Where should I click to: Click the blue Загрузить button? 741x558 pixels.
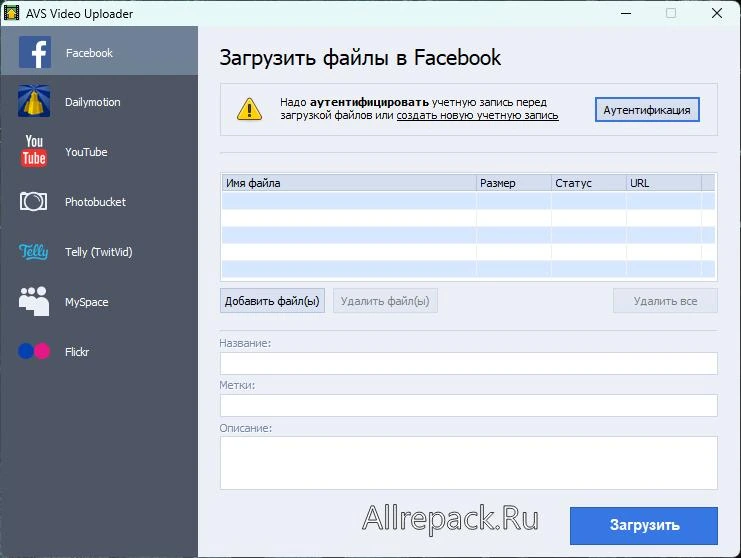[644, 525]
